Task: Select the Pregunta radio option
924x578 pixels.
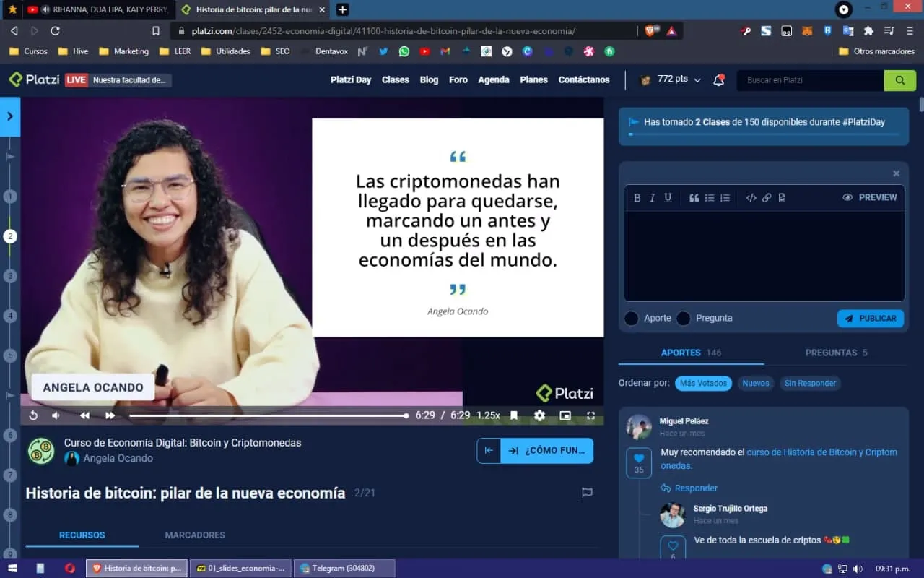Action: coord(684,319)
